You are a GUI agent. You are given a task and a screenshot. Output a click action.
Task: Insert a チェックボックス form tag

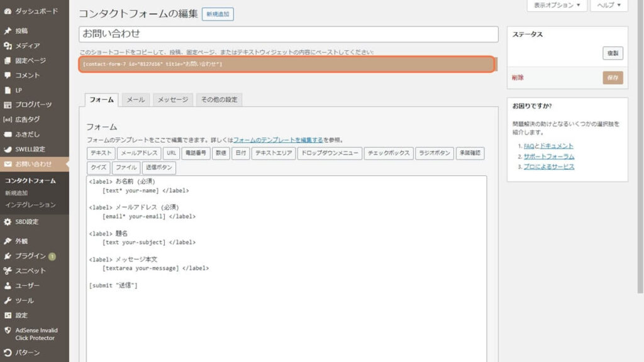coord(389,153)
